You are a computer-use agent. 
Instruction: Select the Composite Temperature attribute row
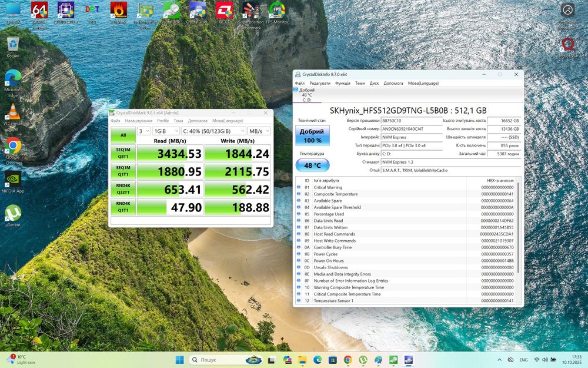click(405, 194)
